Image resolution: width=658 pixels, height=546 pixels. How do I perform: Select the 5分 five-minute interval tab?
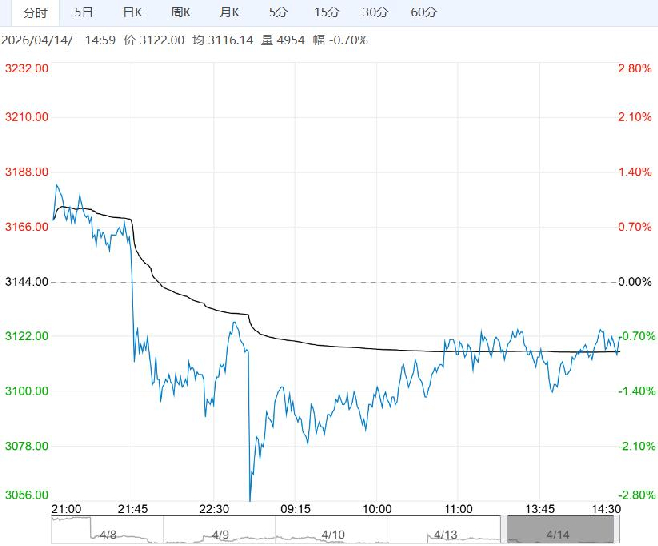[x=277, y=13]
